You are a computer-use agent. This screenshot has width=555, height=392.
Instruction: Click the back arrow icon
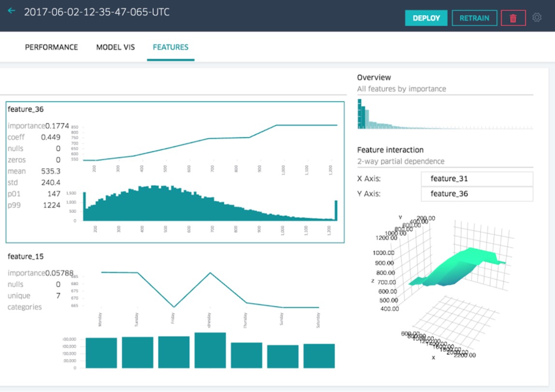click(x=12, y=11)
